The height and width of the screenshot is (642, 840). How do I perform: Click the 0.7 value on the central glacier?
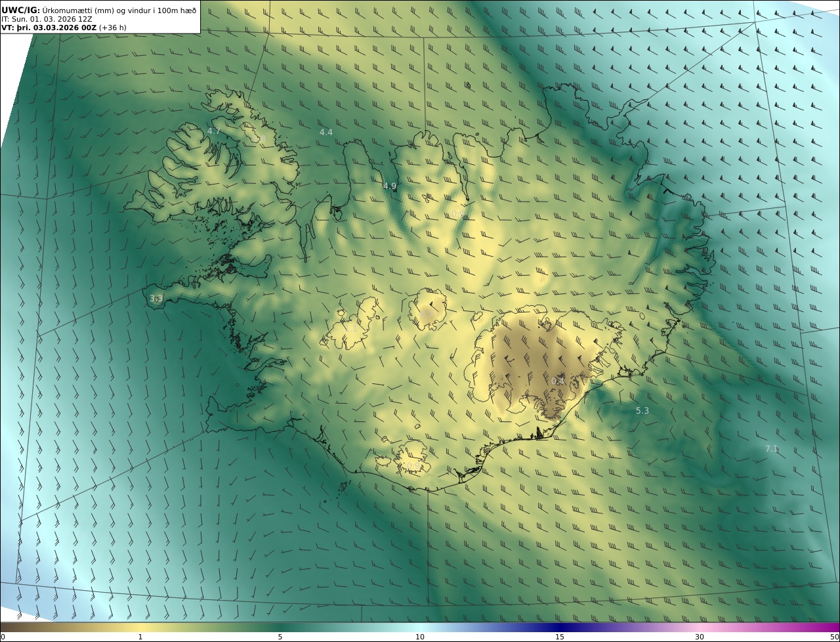[427, 314]
